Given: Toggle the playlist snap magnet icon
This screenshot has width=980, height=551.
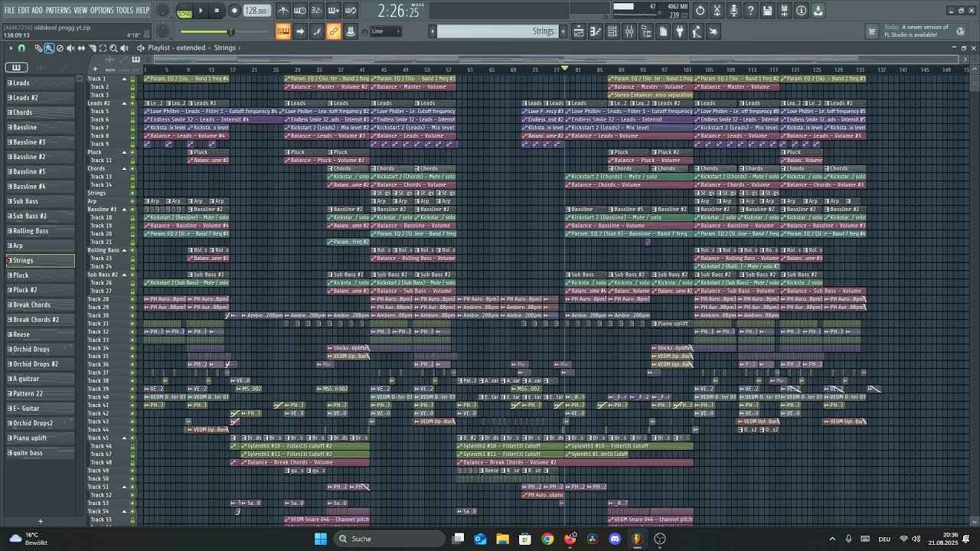Looking at the screenshot, I should pyautogui.click(x=22, y=48).
